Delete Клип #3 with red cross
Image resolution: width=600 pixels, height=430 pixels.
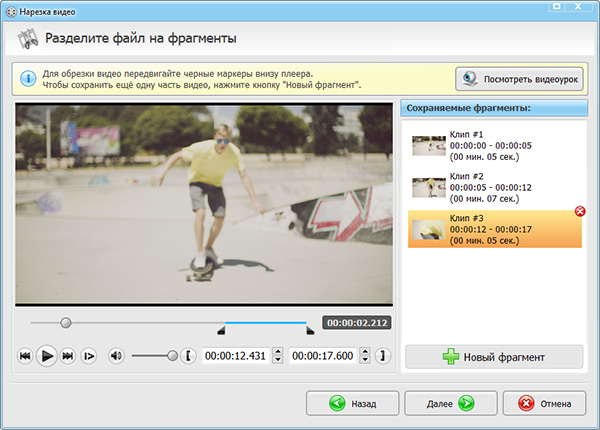click(580, 211)
